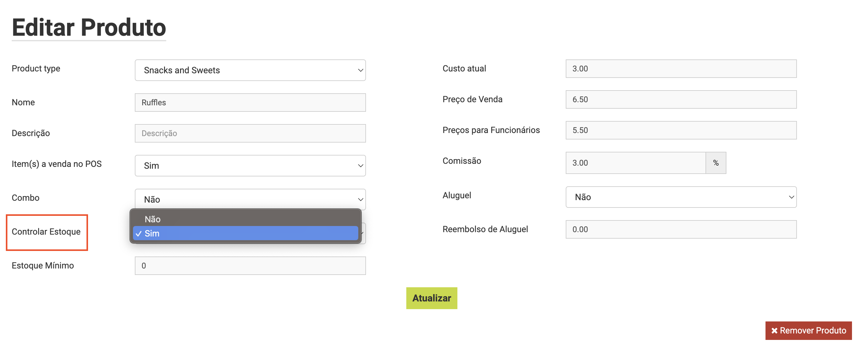The height and width of the screenshot is (351, 868).
Task: Click the X icon on Remover Produto
Action: tap(774, 331)
